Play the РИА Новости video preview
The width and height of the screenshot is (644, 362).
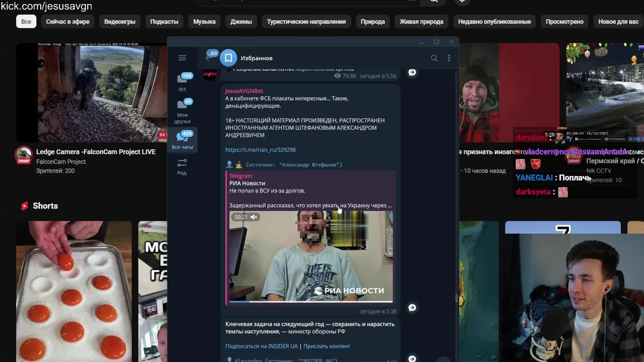coord(311,256)
